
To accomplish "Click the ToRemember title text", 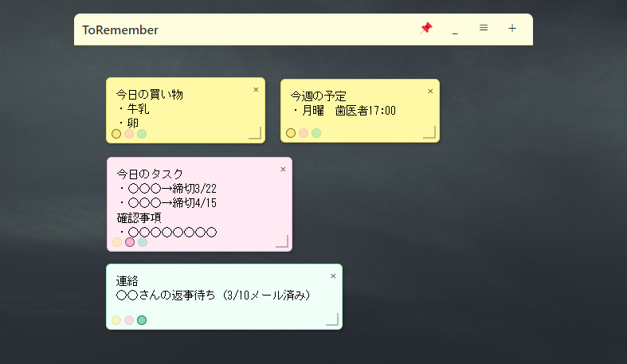I will coord(120,30).
